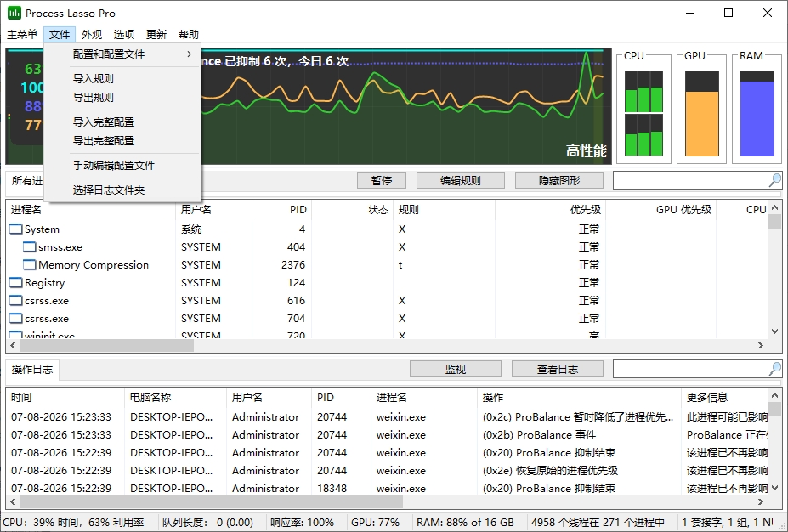788x532 pixels.
Task: Click the System process icon
Action: coord(16,229)
